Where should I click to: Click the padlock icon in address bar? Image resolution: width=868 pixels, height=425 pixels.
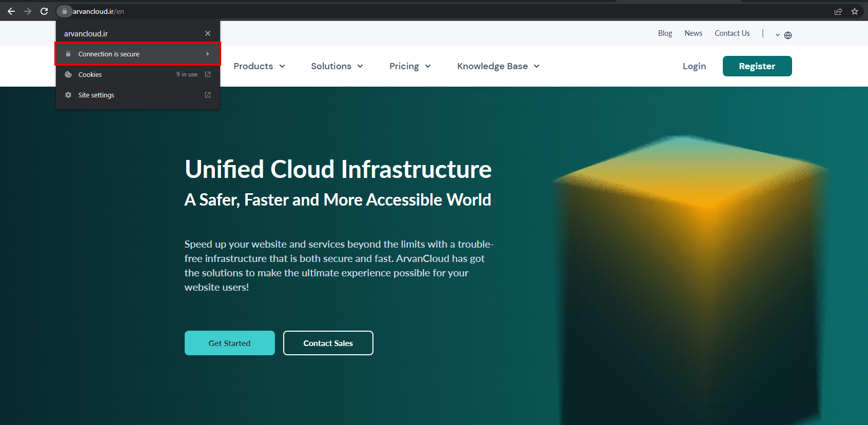coord(65,11)
